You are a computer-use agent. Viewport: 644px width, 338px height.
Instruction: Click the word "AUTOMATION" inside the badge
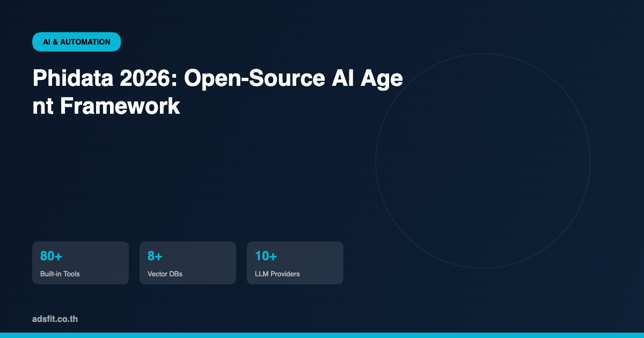pyautogui.click(x=85, y=42)
